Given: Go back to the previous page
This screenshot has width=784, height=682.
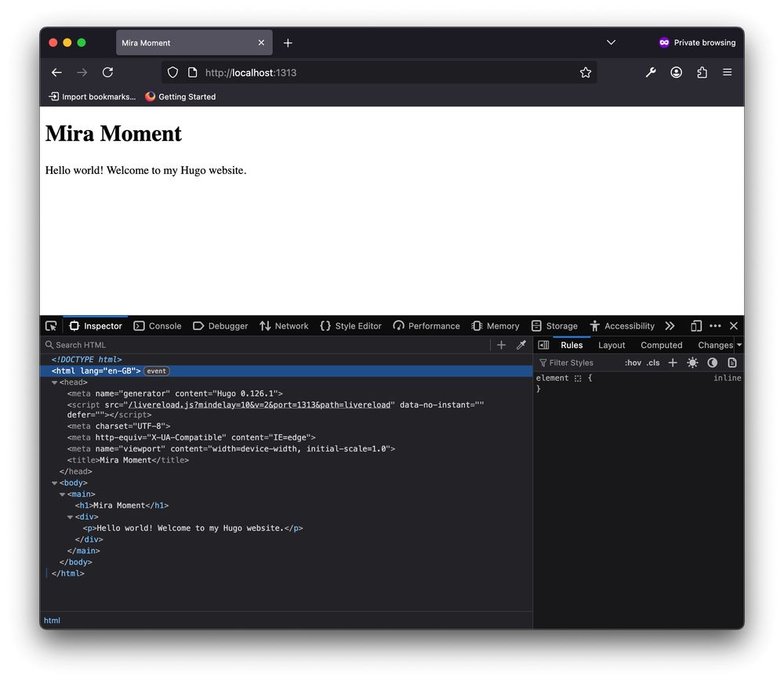Looking at the screenshot, I should (56, 72).
